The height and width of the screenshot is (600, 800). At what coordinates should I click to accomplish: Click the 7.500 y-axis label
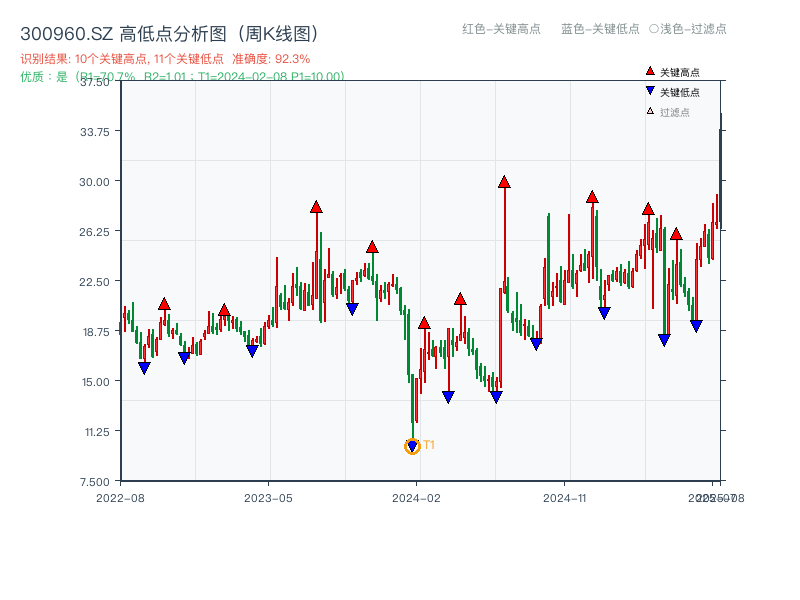95,482
